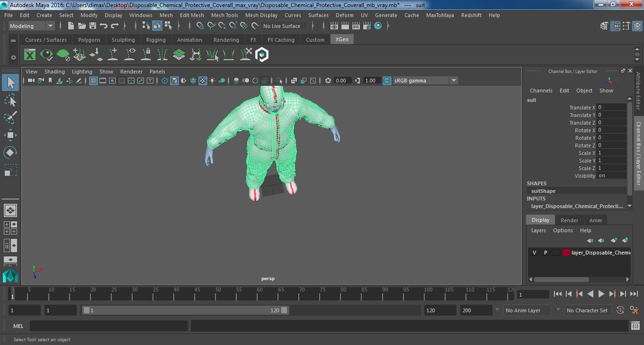
Task: Save the scene with the floppy disk icon
Action: pyautogui.click(x=93, y=26)
